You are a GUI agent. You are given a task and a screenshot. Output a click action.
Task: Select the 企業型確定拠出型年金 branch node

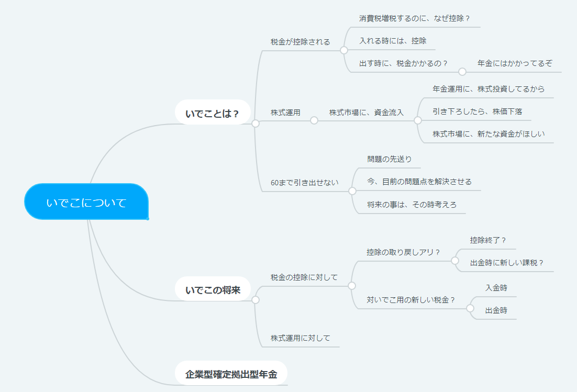point(231,374)
